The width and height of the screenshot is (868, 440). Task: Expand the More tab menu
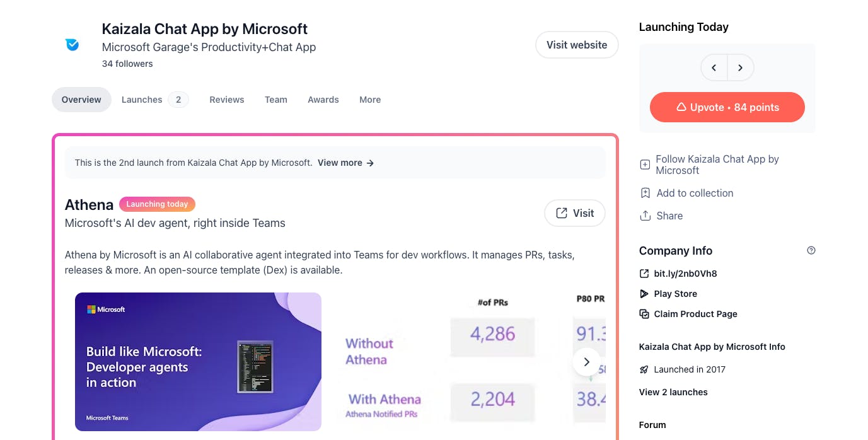click(370, 100)
